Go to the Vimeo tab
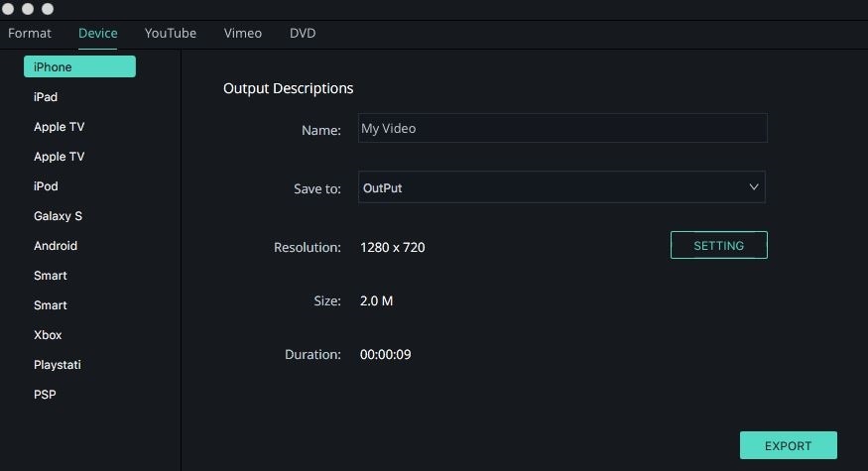Screen dimensions: 868x471 tap(242, 33)
